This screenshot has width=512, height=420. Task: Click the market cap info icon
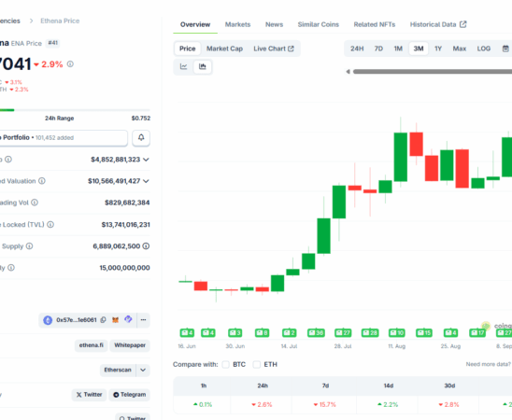point(8,160)
